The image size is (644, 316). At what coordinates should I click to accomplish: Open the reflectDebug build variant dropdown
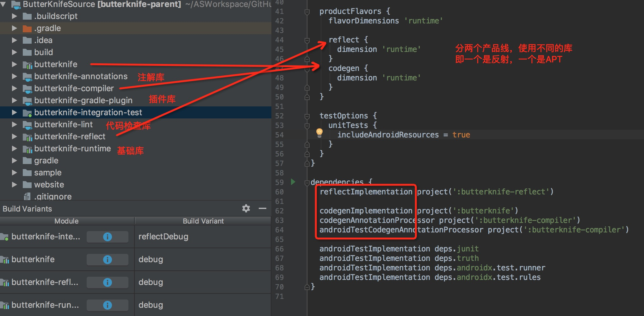pos(203,237)
